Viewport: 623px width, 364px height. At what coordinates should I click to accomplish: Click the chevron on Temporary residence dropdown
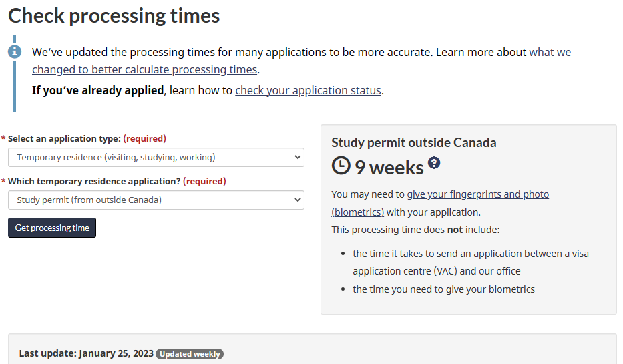click(x=298, y=158)
